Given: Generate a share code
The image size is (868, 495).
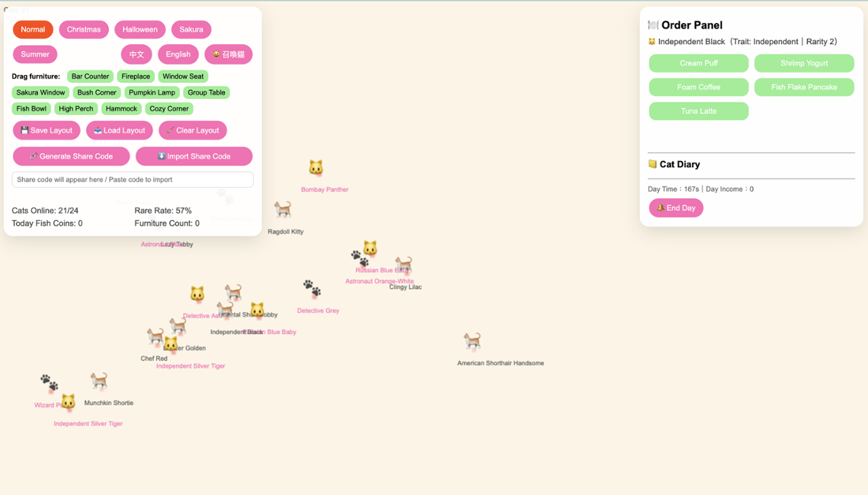Looking at the screenshot, I should [71, 156].
